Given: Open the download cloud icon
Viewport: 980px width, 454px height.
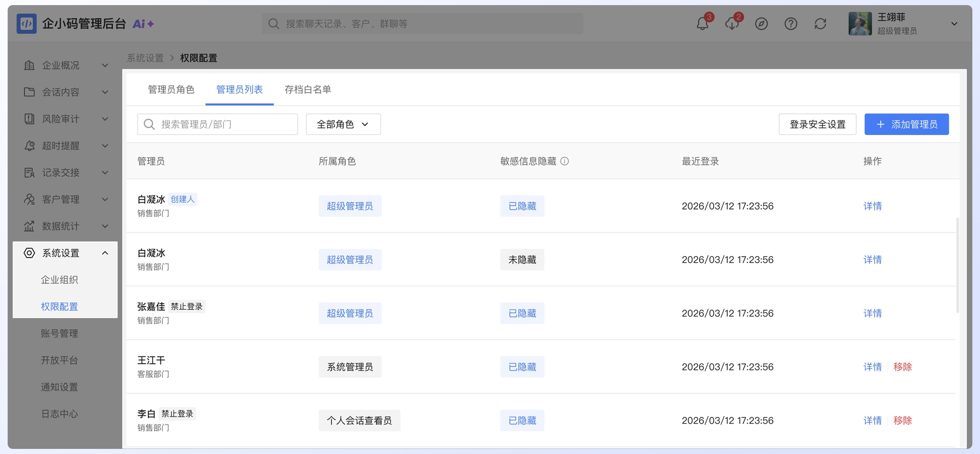Looking at the screenshot, I should pos(732,24).
